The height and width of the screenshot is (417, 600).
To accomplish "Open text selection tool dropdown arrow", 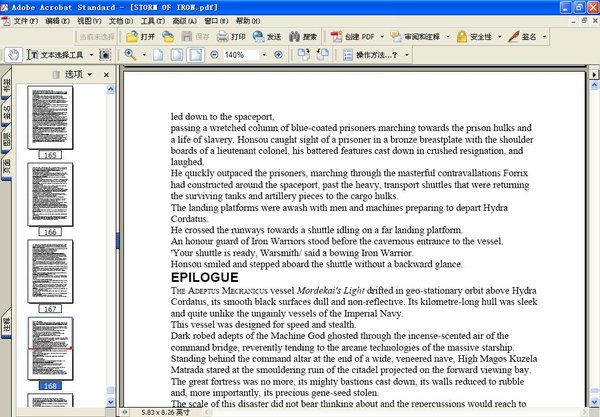I will click(91, 55).
